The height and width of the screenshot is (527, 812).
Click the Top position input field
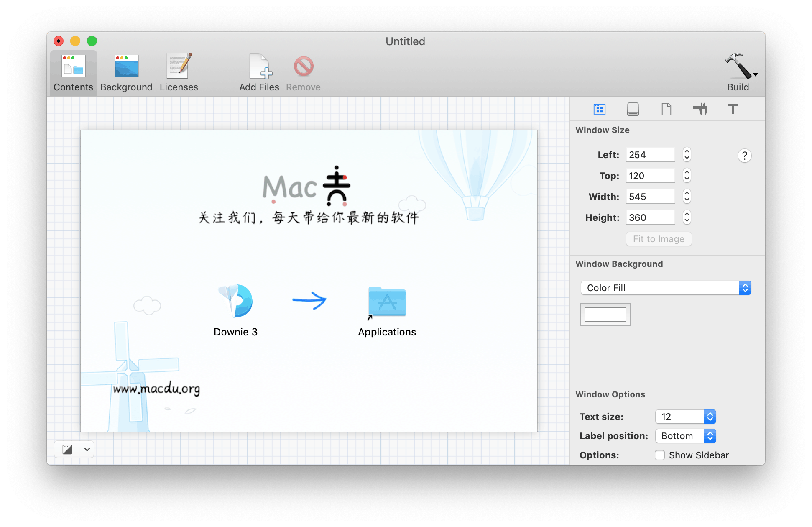coord(650,176)
